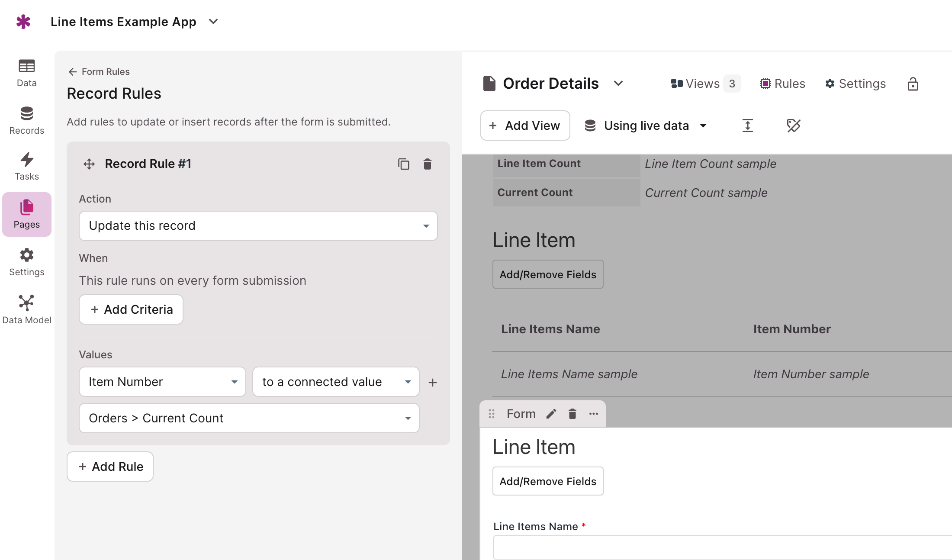Duplicate Record Rule #1 with the copy icon
The image size is (952, 560).
point(403,164)
